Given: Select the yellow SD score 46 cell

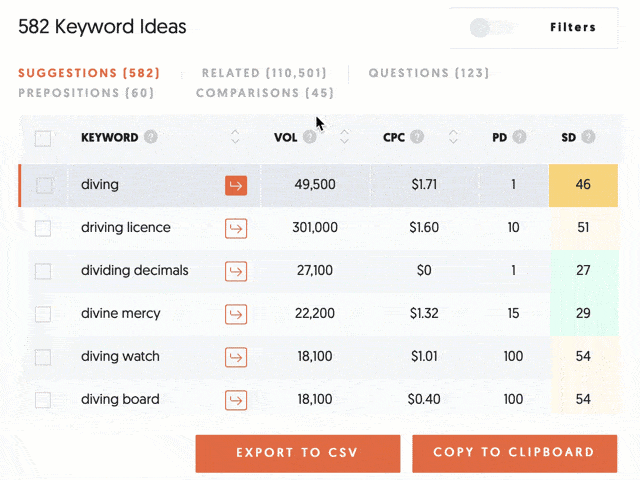Looking at the screenshot, I should pos(583,185).
